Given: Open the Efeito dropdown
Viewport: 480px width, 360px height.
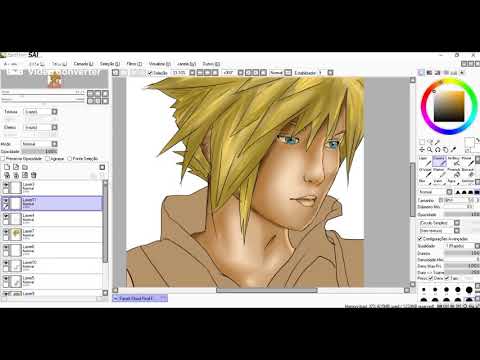Looking at the screenshot, I should point(41,127).
